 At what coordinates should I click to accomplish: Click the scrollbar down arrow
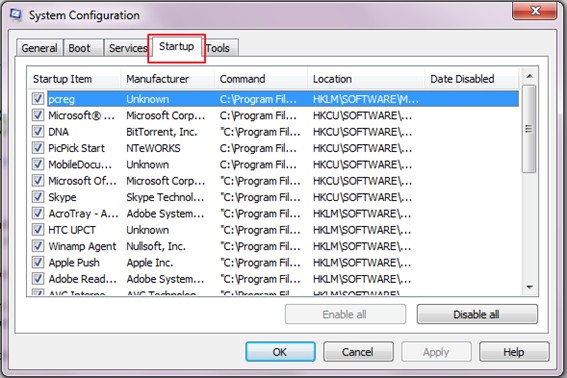tap(529, 288)
